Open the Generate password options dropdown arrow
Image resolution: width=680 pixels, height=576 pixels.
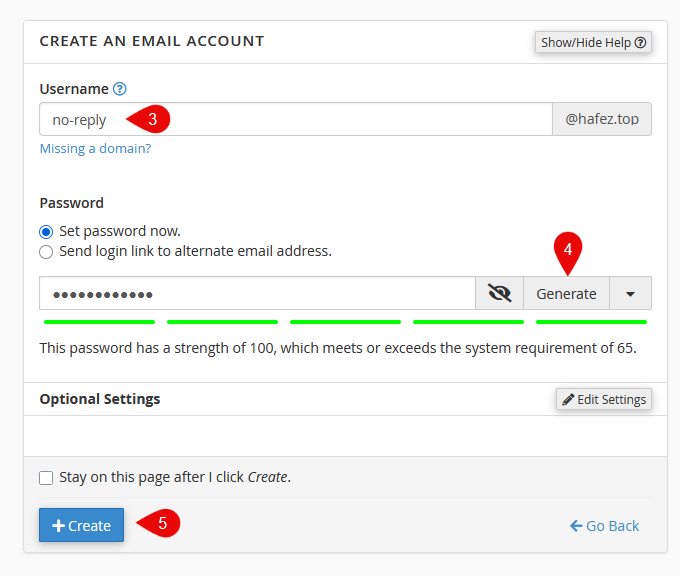pyautogui.click(x=631, y=293)
